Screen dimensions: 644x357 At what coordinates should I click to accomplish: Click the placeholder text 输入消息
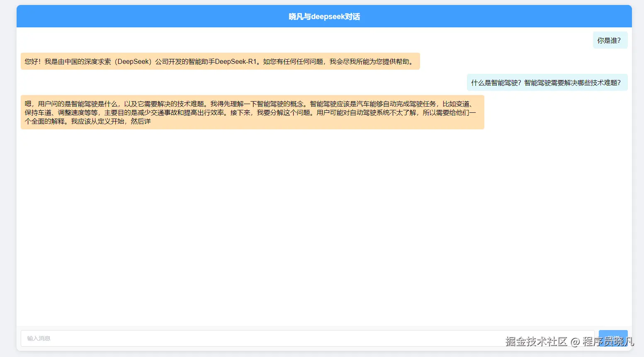pyautogui.click(x=39, y=338)
